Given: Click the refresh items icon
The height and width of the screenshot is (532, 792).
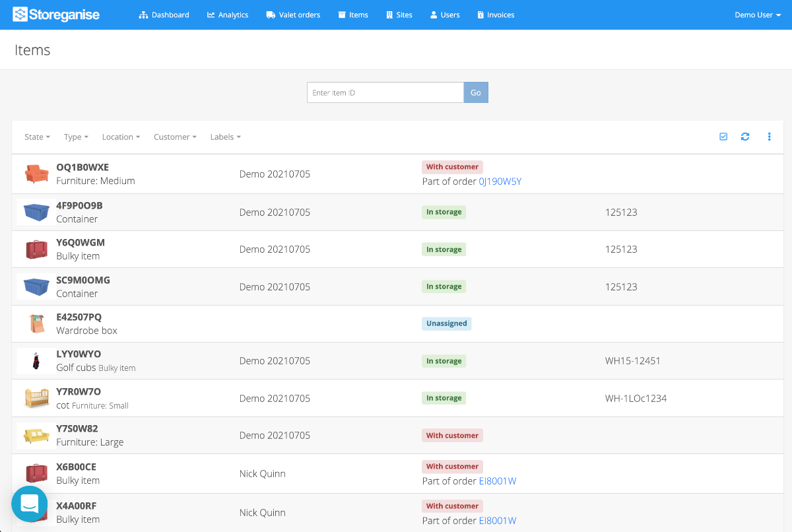Looking at the screenshot, I should [x=745, y=137].
